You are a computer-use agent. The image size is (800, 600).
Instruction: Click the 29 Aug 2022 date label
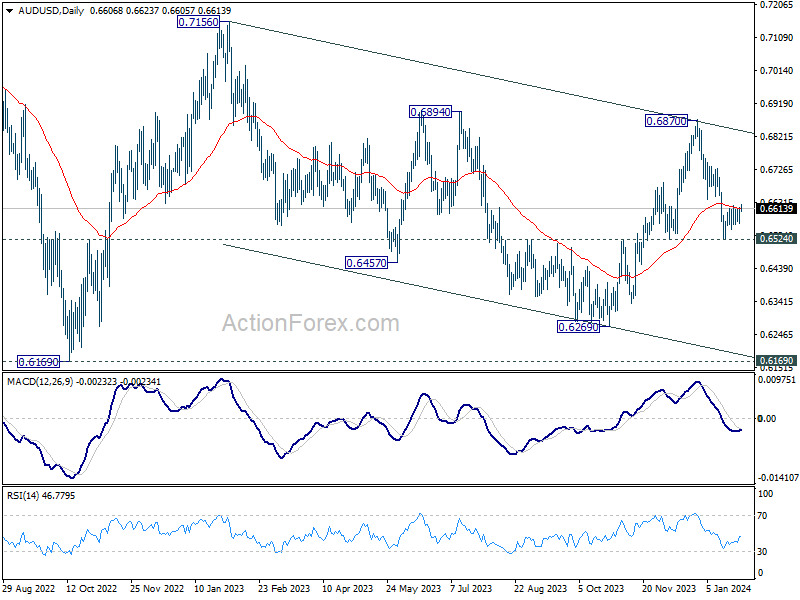[x=29, y=588]
